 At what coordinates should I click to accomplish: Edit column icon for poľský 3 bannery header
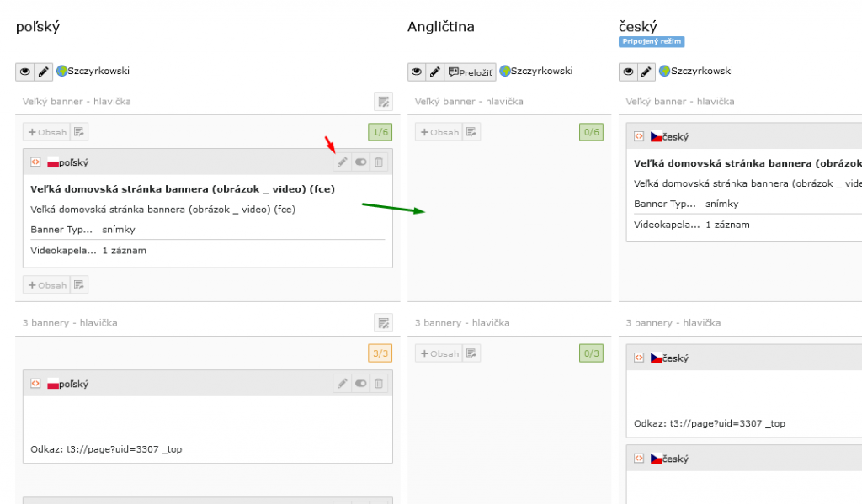coord(383,323)
